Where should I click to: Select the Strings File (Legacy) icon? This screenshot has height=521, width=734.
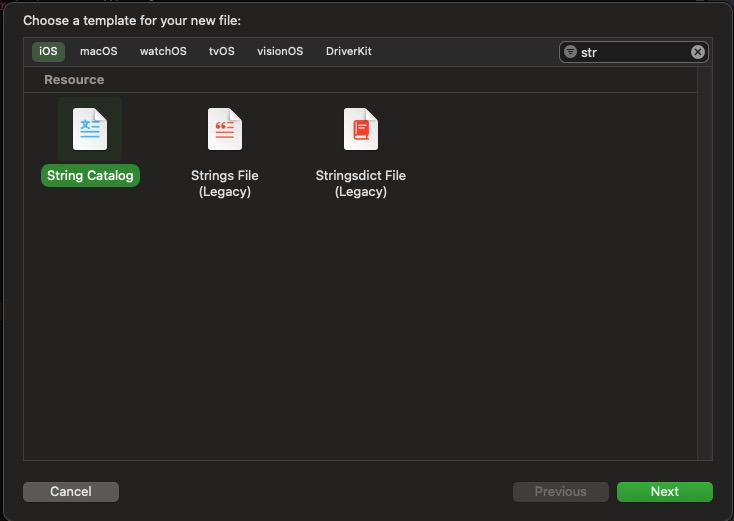pos(225,129)
